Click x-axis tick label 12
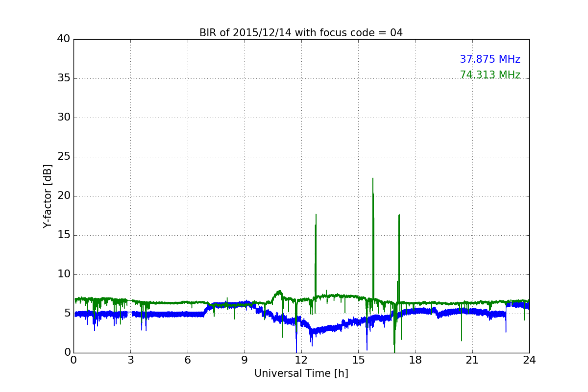The image size is (588, 392). click(301, 360)
